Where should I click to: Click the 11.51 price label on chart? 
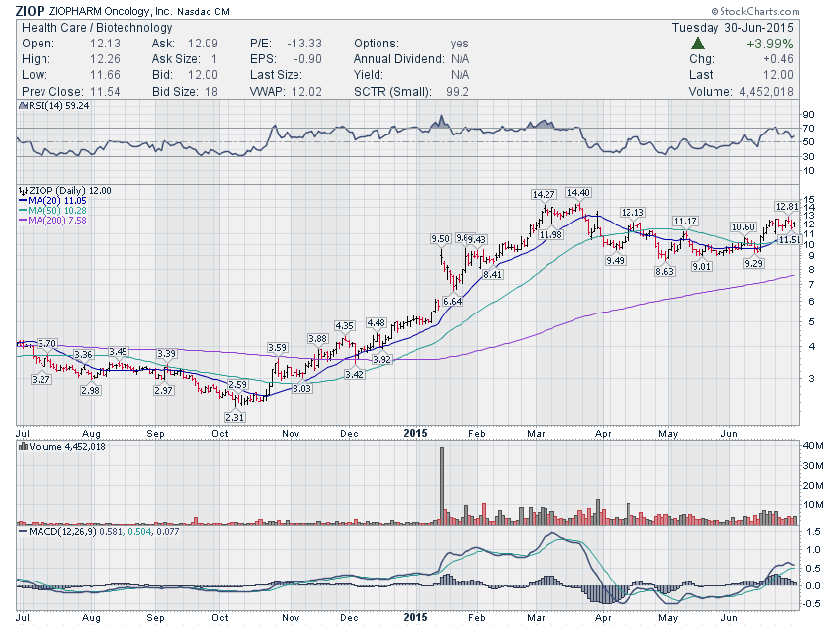(x=790, y=239)
